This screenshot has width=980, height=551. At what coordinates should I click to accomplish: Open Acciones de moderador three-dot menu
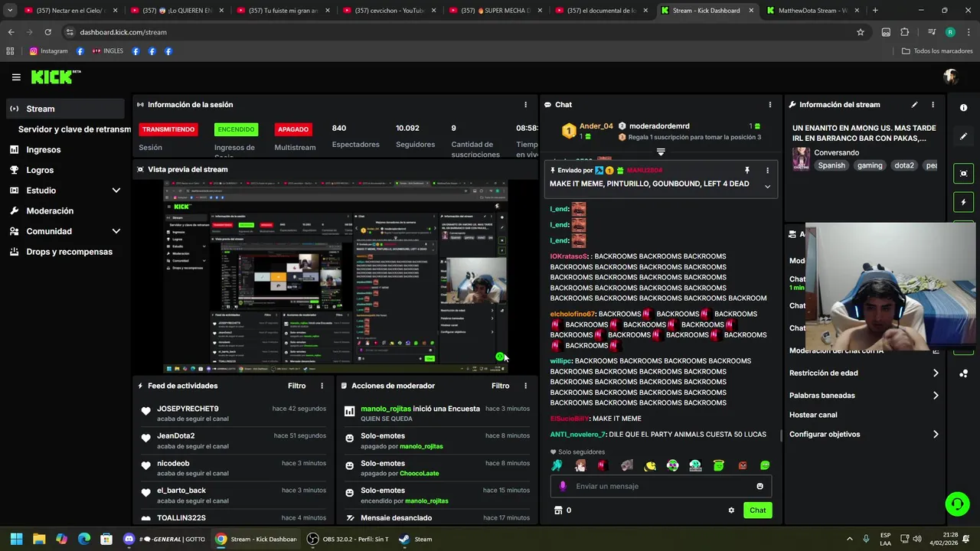point(525,386)
